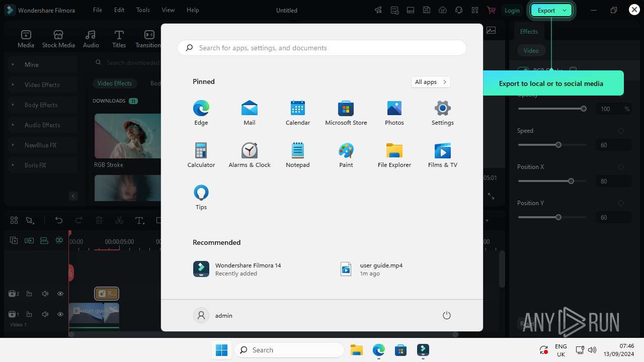Open the View menu
The image size is (644, 362).
(168, 10)
